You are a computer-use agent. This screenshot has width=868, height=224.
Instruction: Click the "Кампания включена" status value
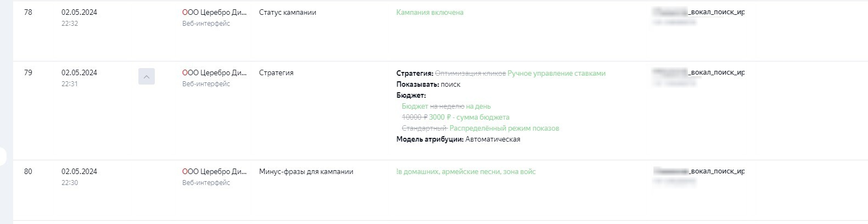pyautogui.click(x=429, y=13)
